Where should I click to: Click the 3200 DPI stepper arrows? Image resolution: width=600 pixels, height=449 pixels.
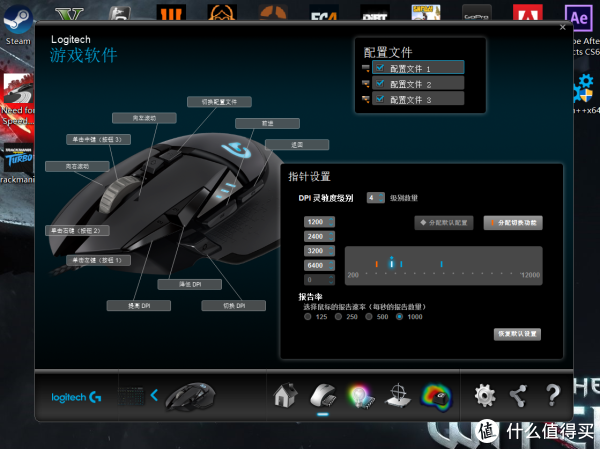click(x=331, y=251)
